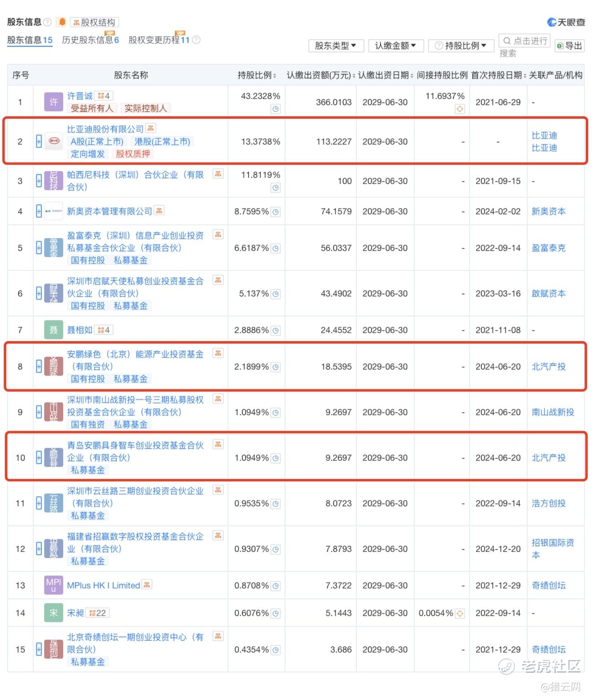Open the 浩方创投 related institution link
The image size is (592, 700).
pyautogui.click(x=548, y=503)
